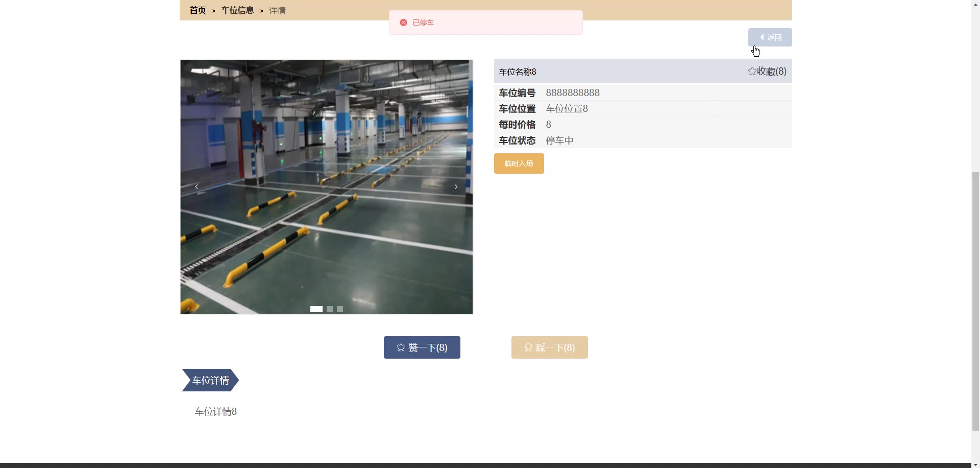Viewport: 980px width, 468px height.
Task: Show the previous carousel image with left arrow
Action: [197, 187]
